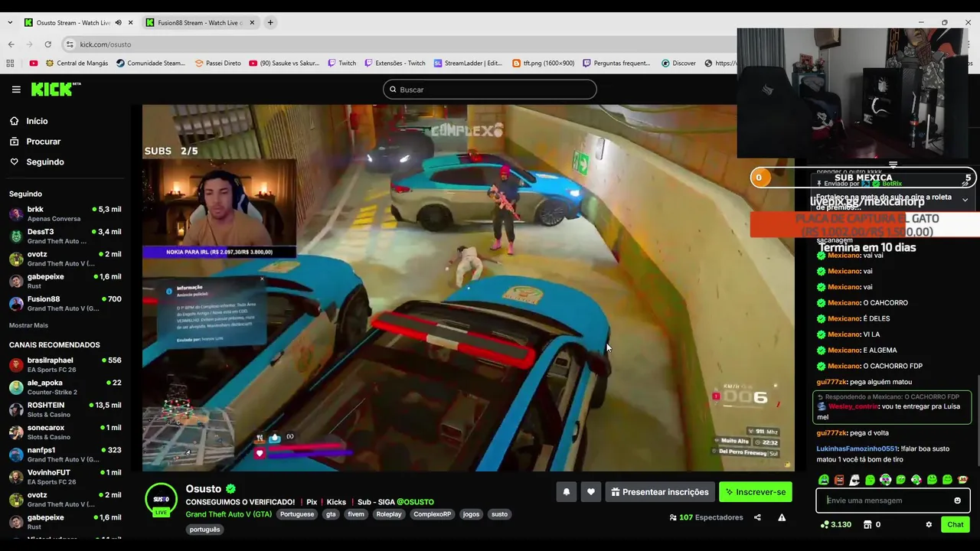Insert the green crying emote
The image size is (980, 551).
pyautogui.click(x=824, y=480)
